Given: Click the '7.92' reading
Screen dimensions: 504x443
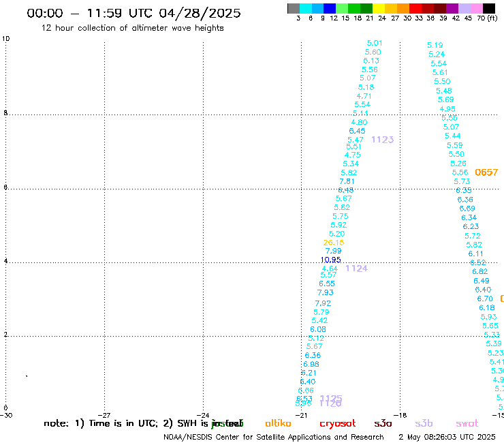Looking at the screenshot, I should pos(323,303).
